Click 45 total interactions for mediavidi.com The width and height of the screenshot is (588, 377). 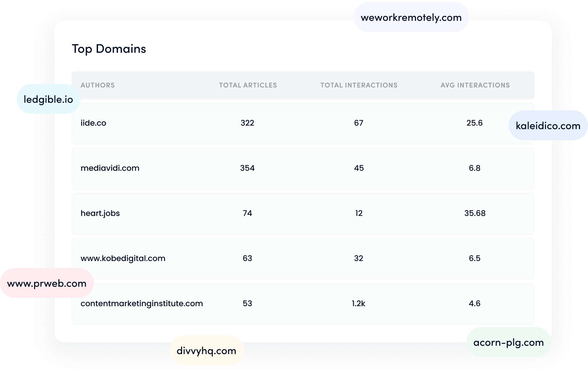click(359, 168)
